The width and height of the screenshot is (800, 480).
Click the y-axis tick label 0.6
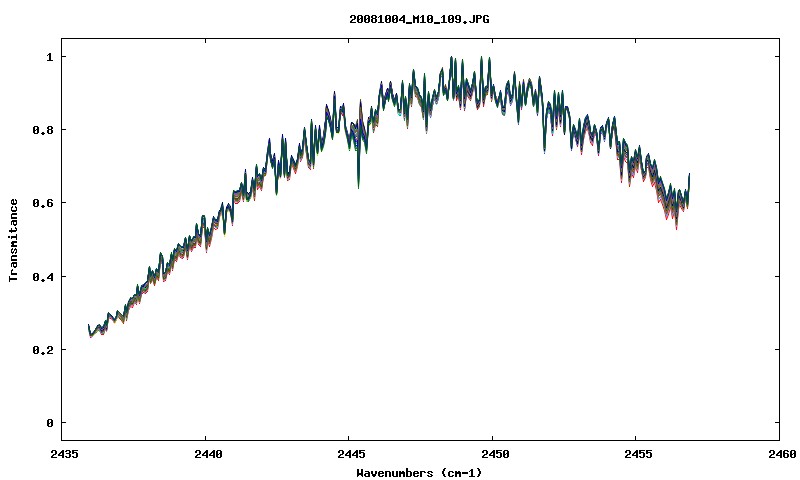click(x=43, y=203)
